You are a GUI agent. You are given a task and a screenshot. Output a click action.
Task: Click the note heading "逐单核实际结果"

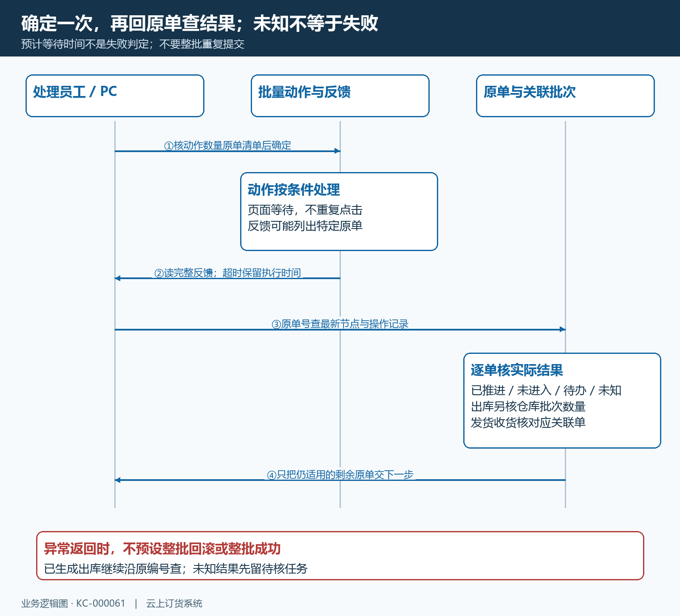point(517,370)
